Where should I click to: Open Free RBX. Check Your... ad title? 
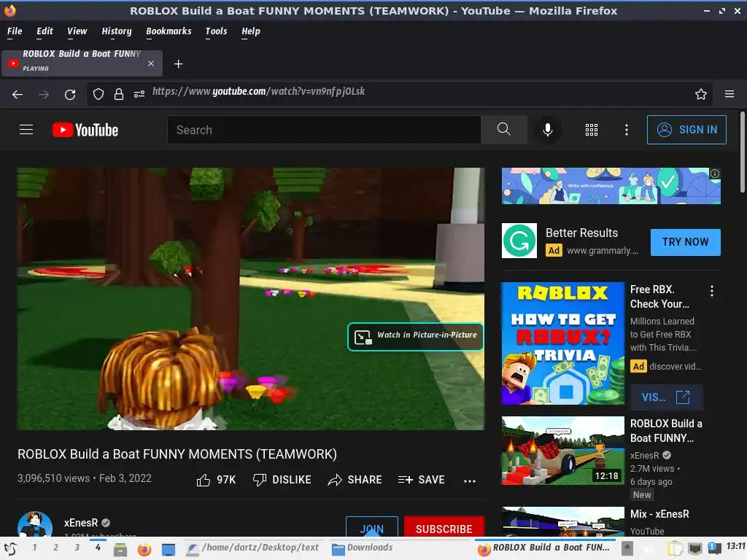659,296
